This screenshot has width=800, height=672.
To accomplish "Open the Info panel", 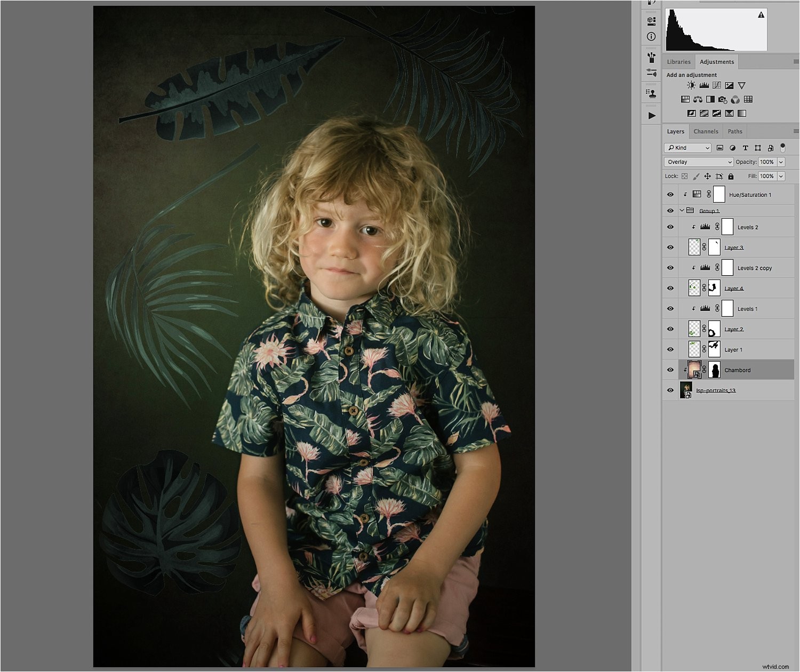I will click(650, 36).
